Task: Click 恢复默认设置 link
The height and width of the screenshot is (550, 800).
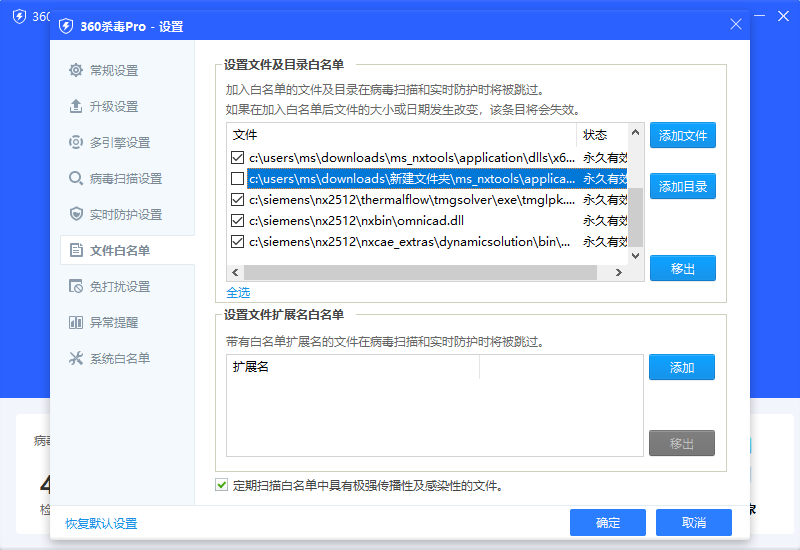Action: (x=101, y=523)
